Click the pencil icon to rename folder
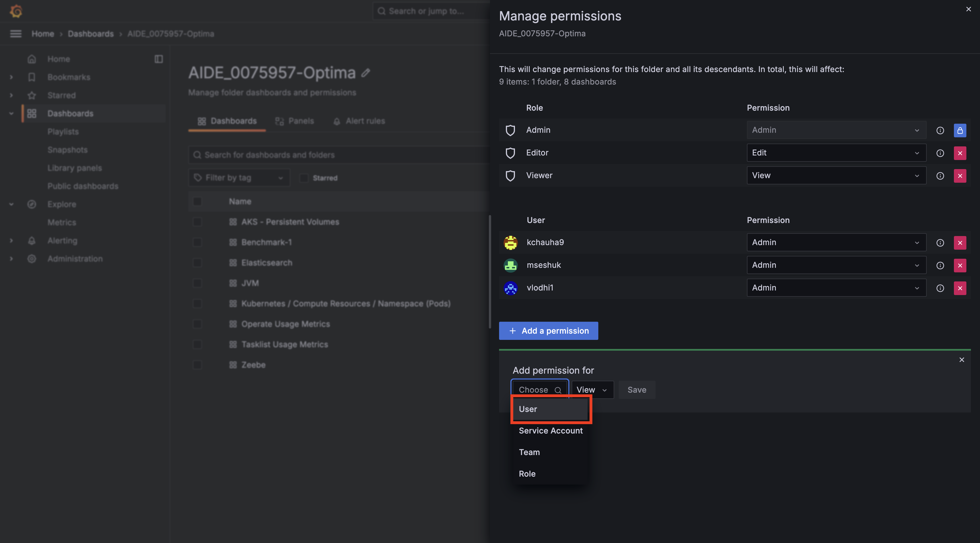 [366, 73]
